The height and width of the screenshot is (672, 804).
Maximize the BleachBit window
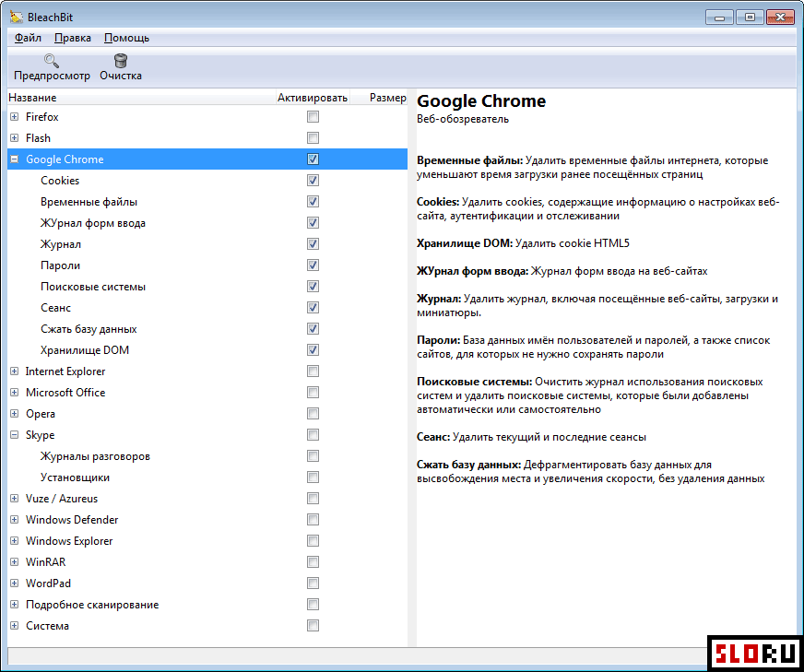click(750, 18)
